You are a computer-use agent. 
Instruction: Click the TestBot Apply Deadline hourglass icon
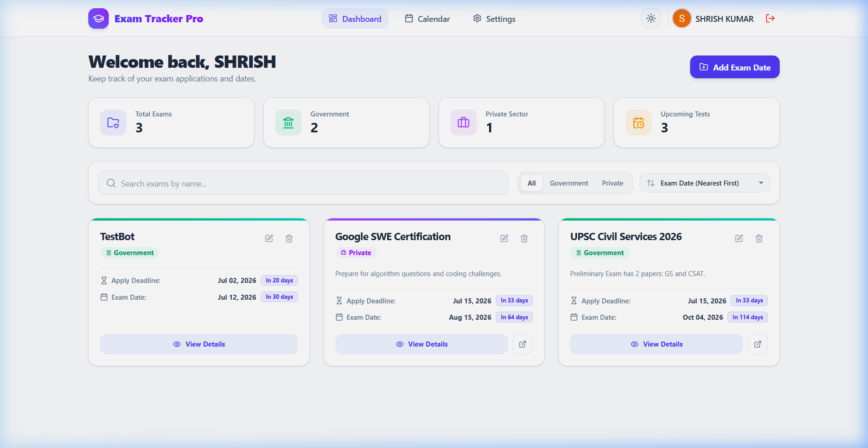click(104, 281)
